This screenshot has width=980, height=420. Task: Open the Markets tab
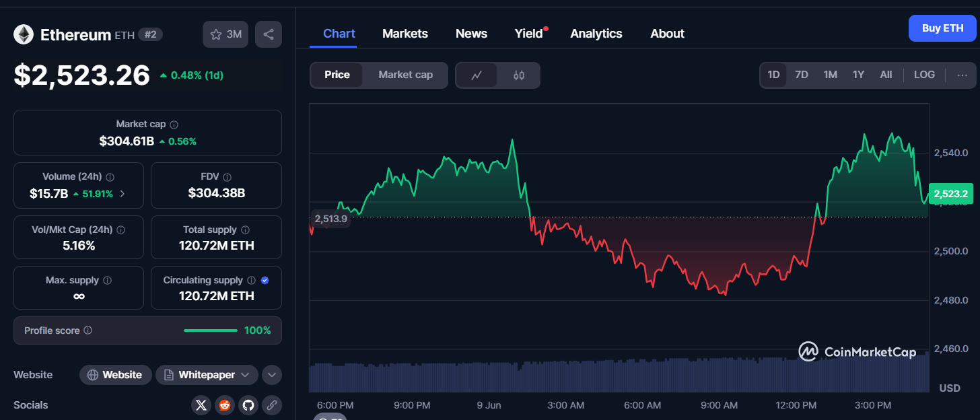[405, 34]
